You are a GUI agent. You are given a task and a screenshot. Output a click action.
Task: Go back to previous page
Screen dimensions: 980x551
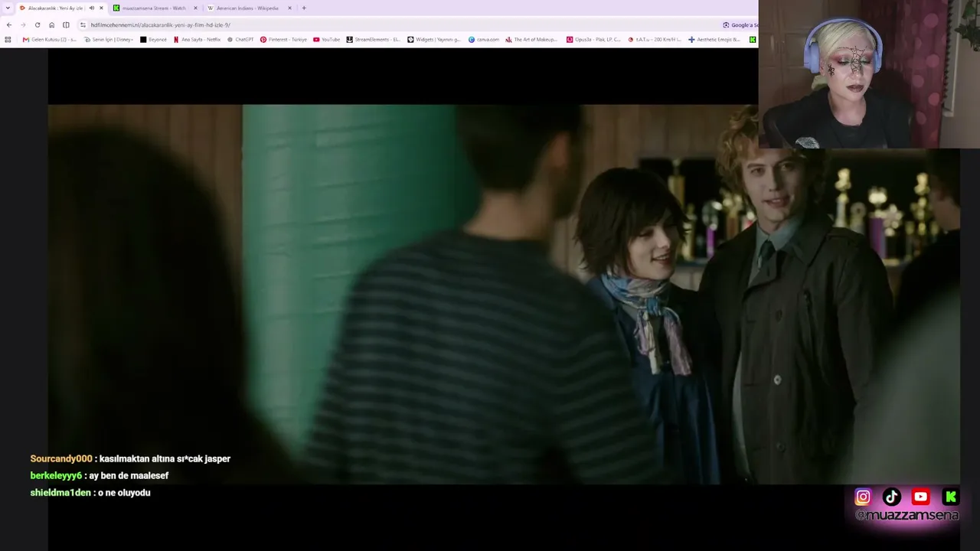tap(9, 24)
